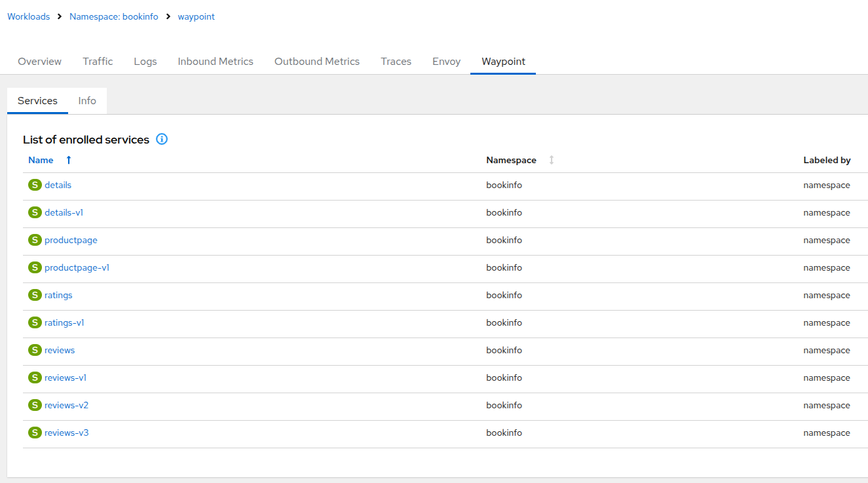868x483 pixels.
Task: Sort the table by Name column header
Action: (41, 160)
